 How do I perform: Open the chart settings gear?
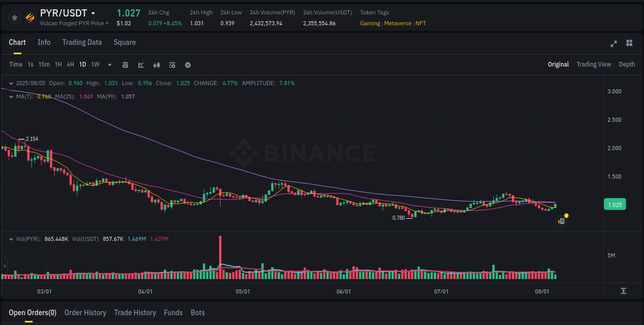(187, 65)
